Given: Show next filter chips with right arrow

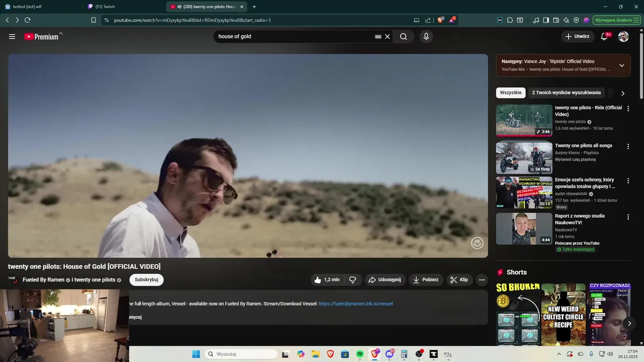Looking at the screenshot, I should point(623,94).
